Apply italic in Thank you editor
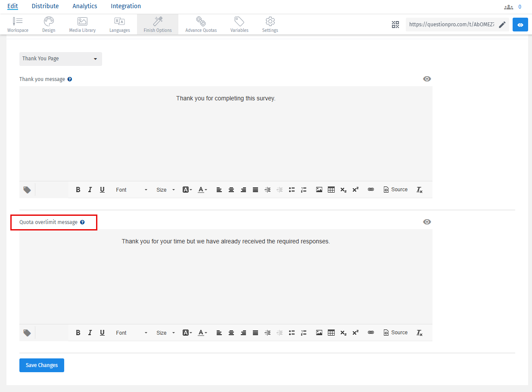Viewport: 532px width, 392px height. (x=90, y=190)
